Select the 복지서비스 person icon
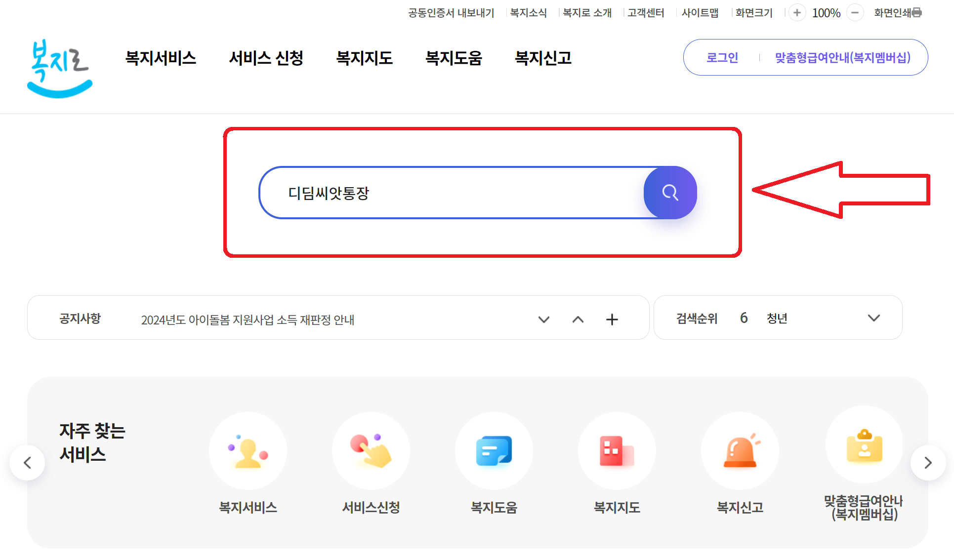The width and height of the screenshot is (954, 560). [248, 450]
